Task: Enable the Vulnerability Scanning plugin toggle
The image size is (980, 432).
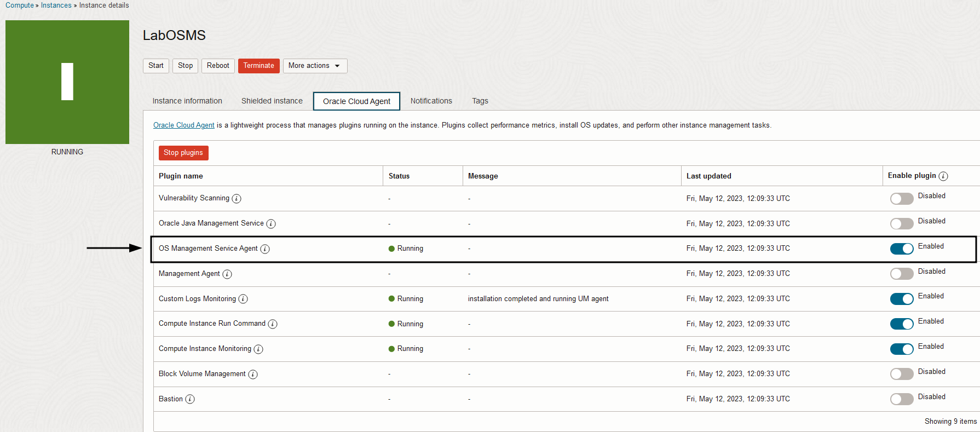Action: pyautogui.click(x=901, y=199)
